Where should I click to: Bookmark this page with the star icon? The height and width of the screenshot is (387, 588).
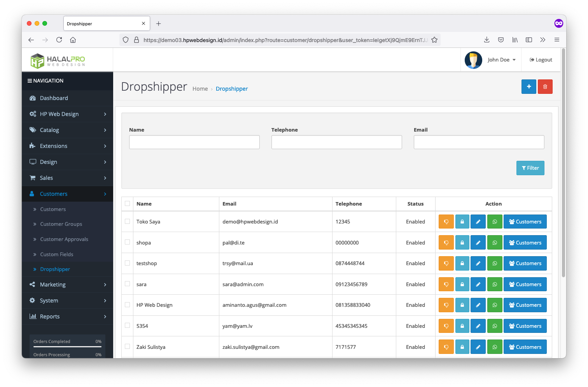click(x=434, y=40)
